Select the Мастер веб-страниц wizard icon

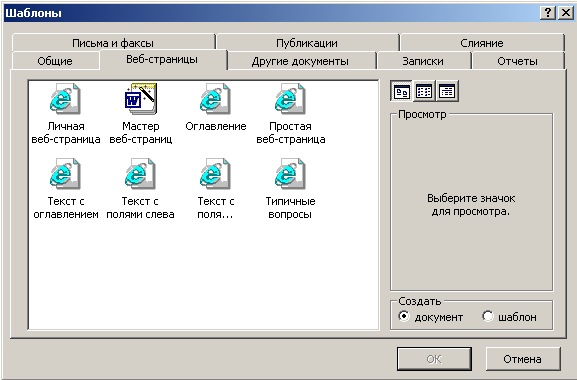(140, 99)
